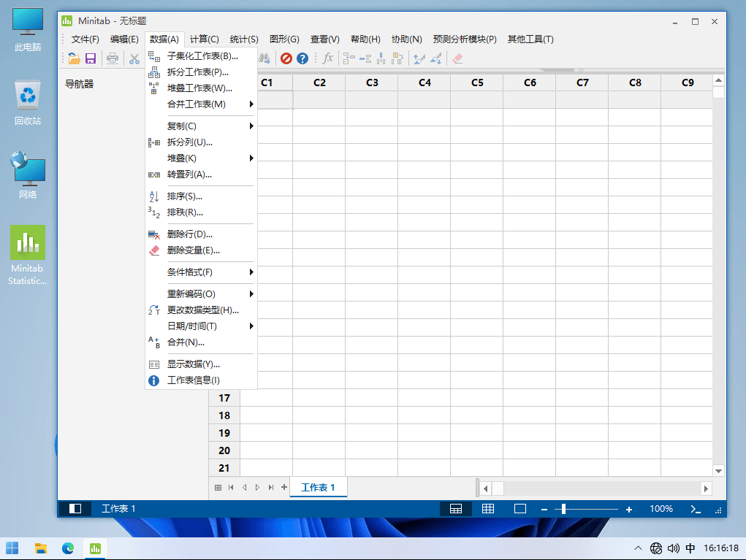
Task: Switch to output only view
Action: pyautogui.click(x=520, y=509)
